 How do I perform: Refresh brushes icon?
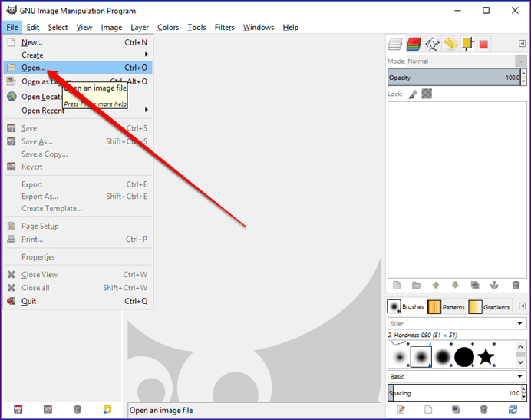click(513, 409)
